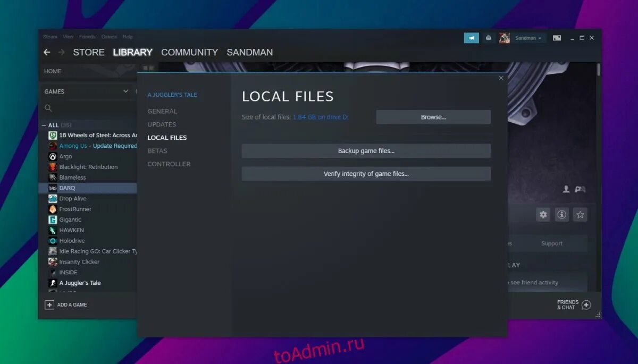Click the 1.84 GB on drive D: link

pyautogui.click(x=321, y=117)
